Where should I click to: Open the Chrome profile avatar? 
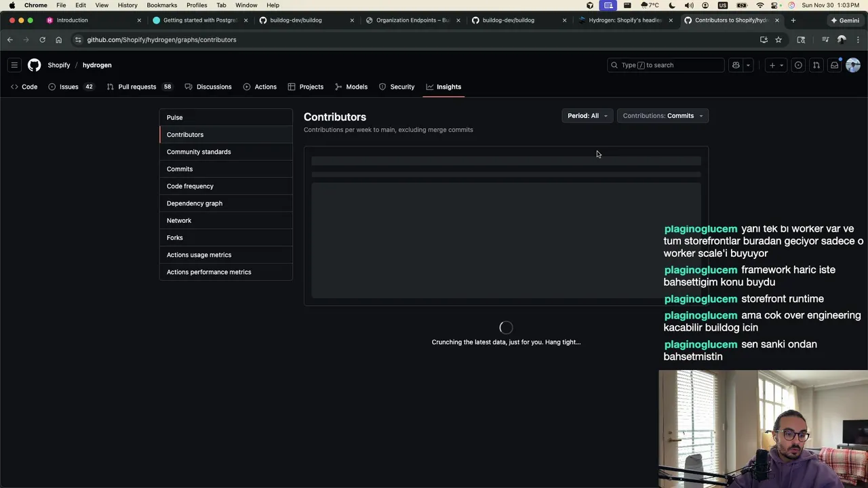[x=842, y=40]
